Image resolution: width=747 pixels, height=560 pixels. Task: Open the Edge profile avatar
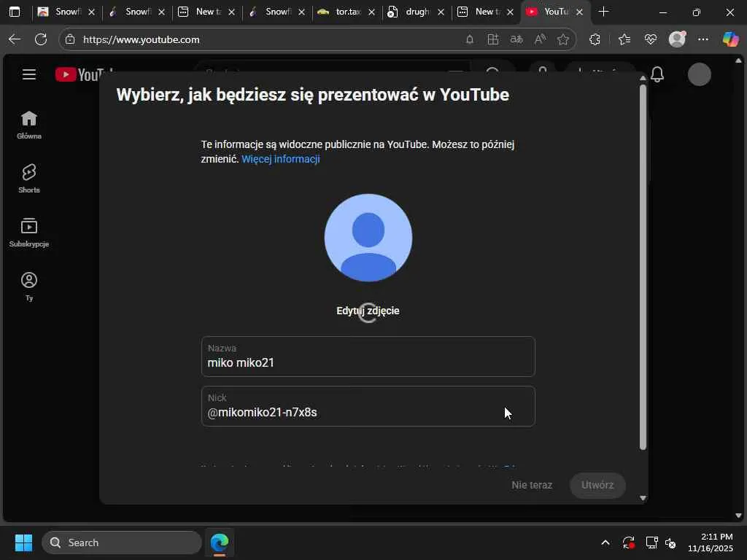pos(677,39)
